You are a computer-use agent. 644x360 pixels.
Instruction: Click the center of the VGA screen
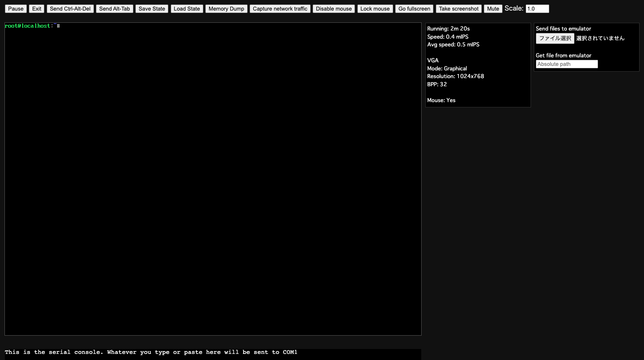(x=213, y=179)
